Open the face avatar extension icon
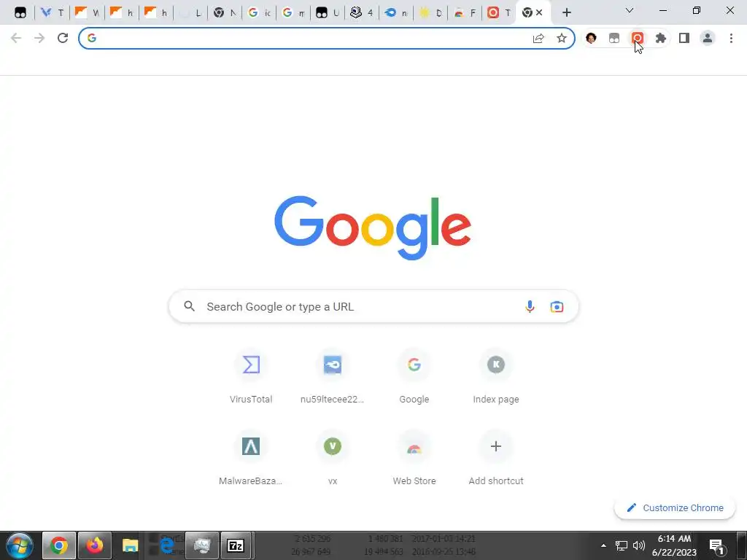 pyautogui.click(x=591, y=38)
